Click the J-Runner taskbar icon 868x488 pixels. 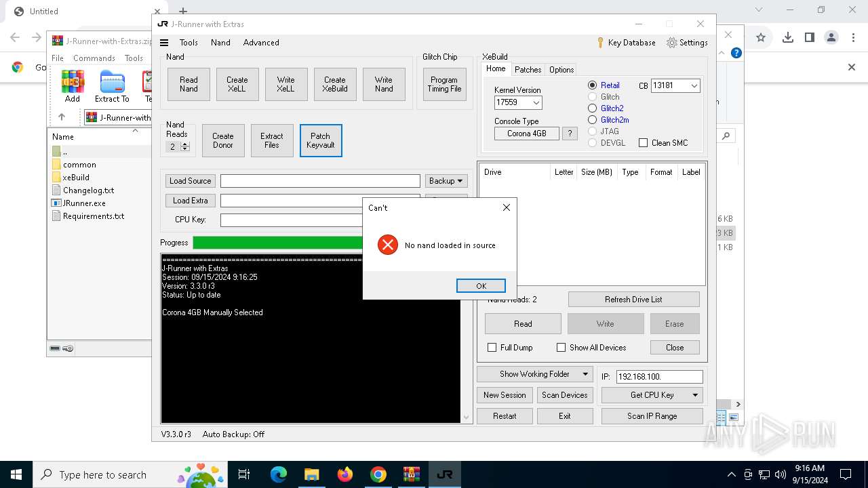[x=445, y=474]
